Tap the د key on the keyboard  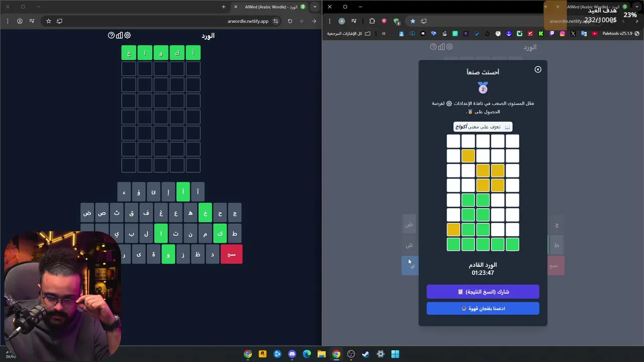point(212,254)
